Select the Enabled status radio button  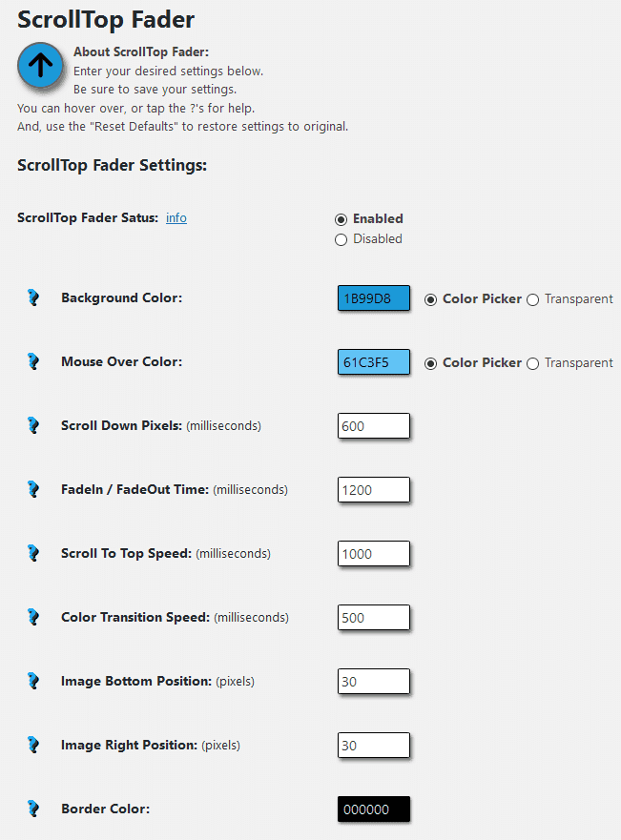tap(341, 219)
